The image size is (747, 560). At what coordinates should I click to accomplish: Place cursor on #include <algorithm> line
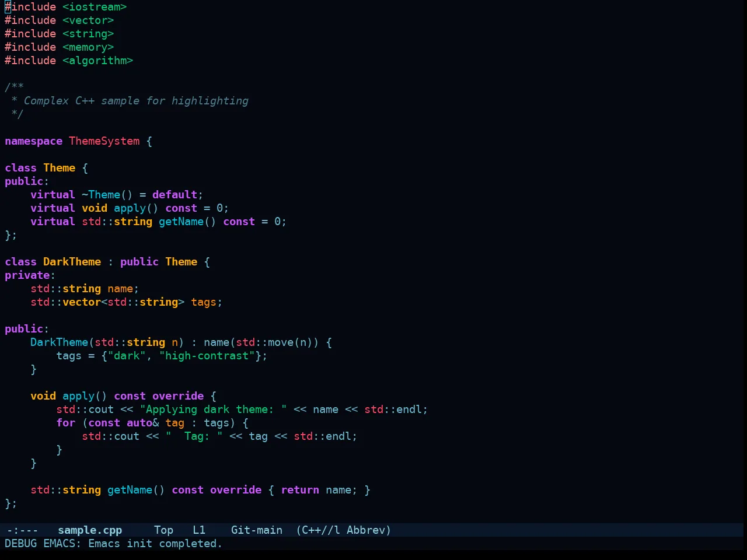69,61
